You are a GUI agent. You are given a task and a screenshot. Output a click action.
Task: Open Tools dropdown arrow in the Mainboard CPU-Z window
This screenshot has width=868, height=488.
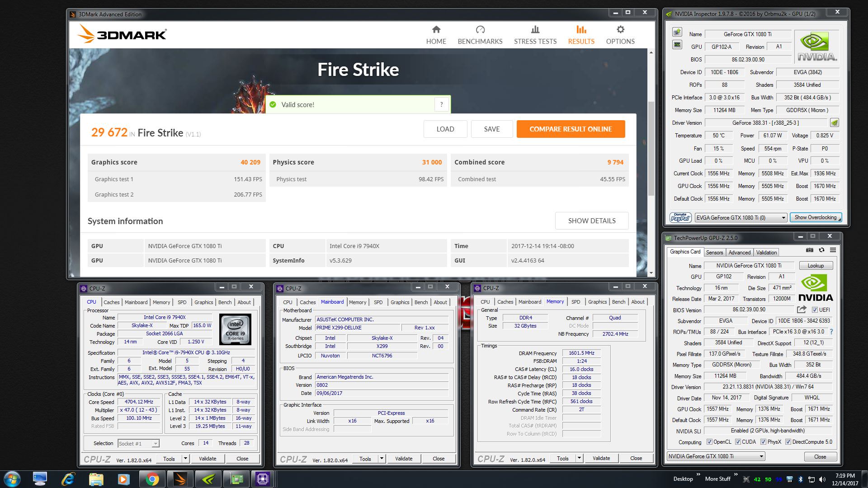(x=382, y=459)
